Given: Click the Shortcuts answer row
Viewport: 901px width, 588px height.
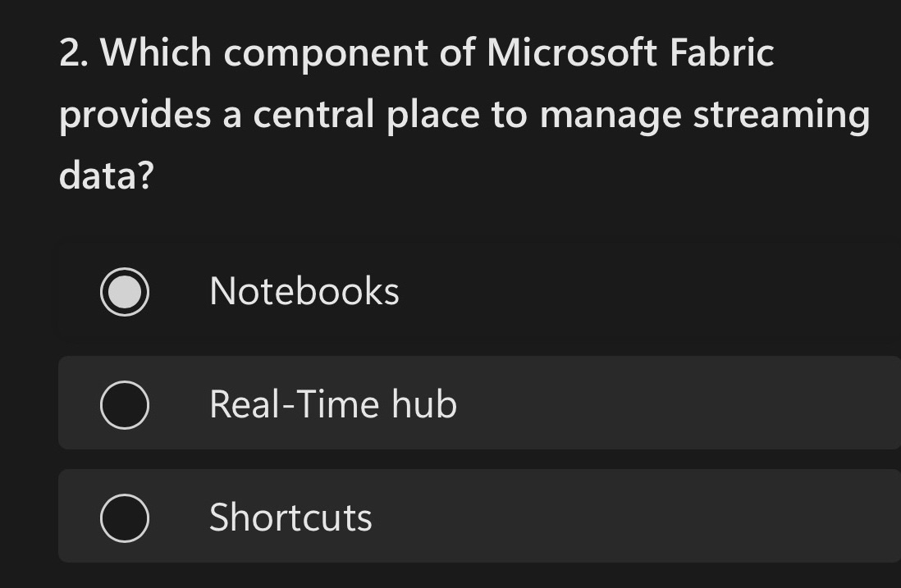Looking at the screenshot, I should click(410, 517).
